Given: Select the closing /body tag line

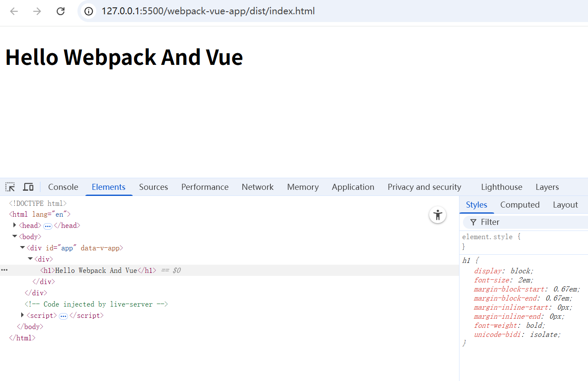Looking at the screenshot, I should [30, 327].
